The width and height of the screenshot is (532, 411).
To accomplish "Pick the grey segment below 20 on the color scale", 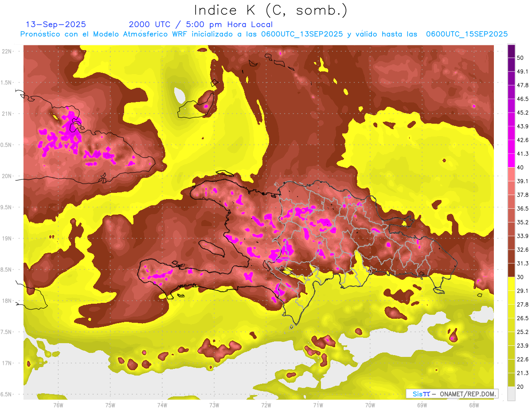I will pyautogui.click(x=511, y=394).
